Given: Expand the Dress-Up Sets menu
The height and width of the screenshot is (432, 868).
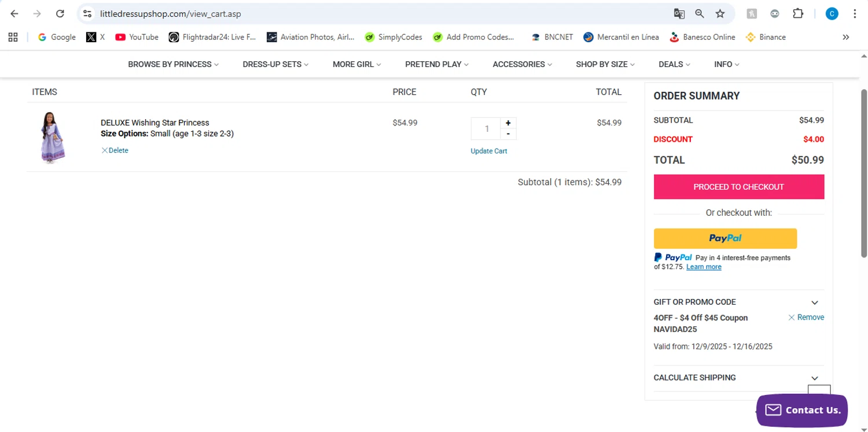Looking at the screenshot, I should point(275,64).
